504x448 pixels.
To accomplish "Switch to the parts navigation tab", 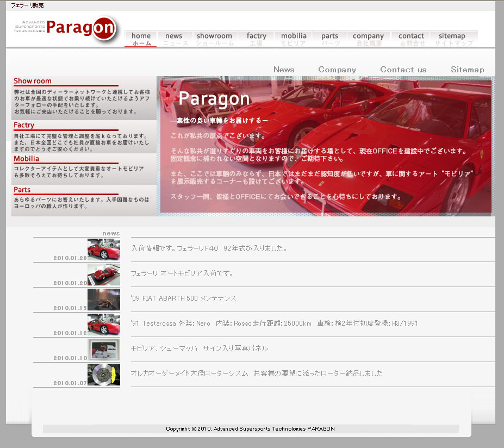I will [x=329, y=39].
